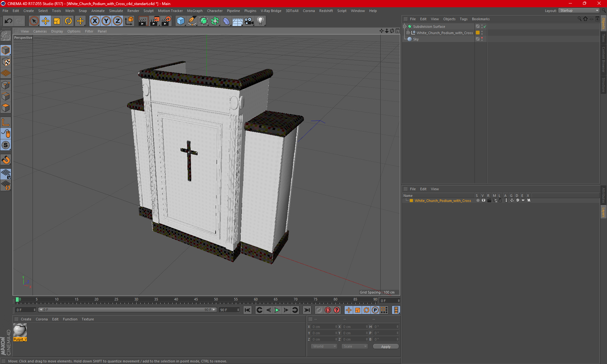Viewport: 607px width, 364px height.
Task: Switch to Points mode
Action: click(x=6, y=85)
